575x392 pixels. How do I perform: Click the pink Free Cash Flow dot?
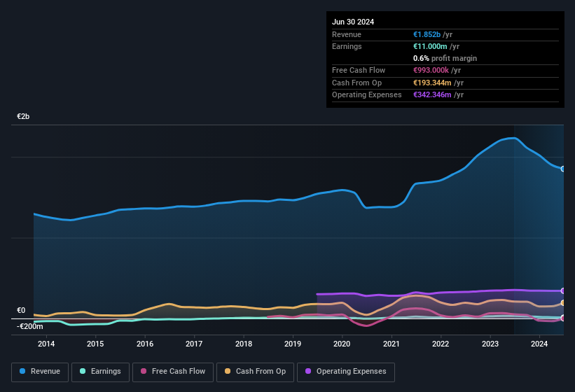click(144, 372)
